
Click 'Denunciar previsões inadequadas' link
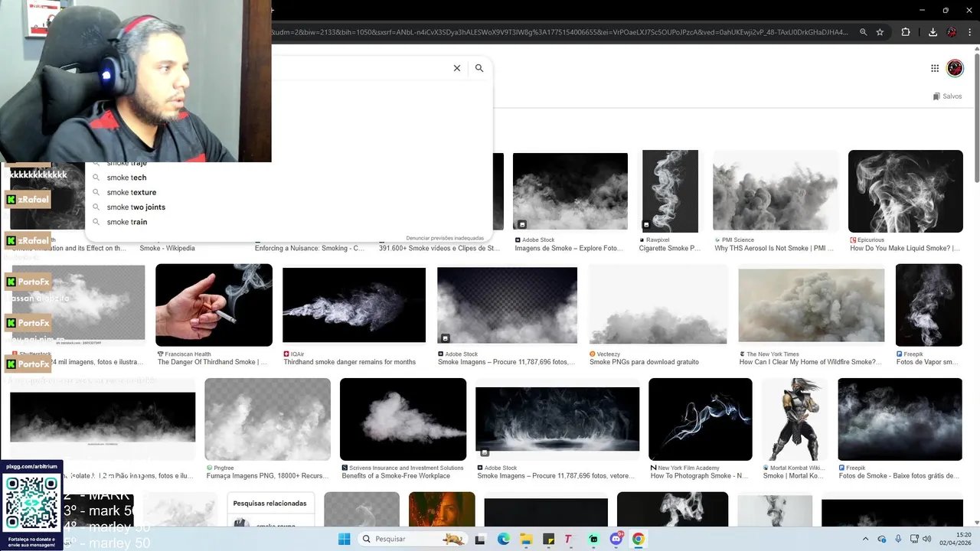[445, 238]
